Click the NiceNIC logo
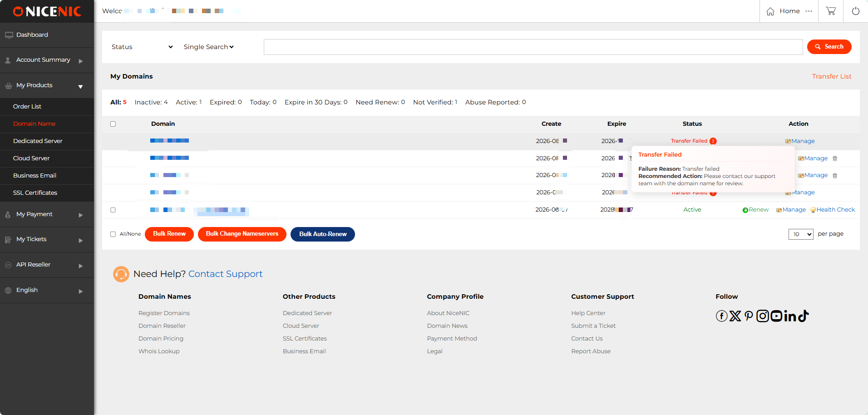This screenshot has height=415, width=868. click(47, 11)
